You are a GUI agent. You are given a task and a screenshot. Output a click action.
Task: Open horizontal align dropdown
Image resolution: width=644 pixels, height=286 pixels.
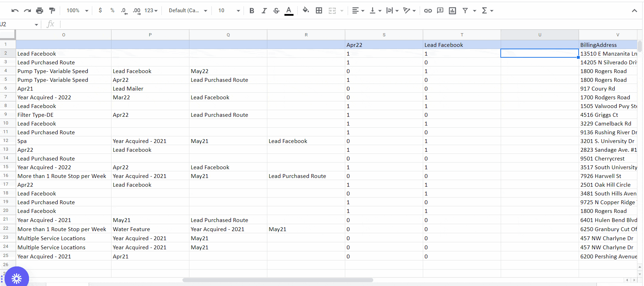point(358,11)
